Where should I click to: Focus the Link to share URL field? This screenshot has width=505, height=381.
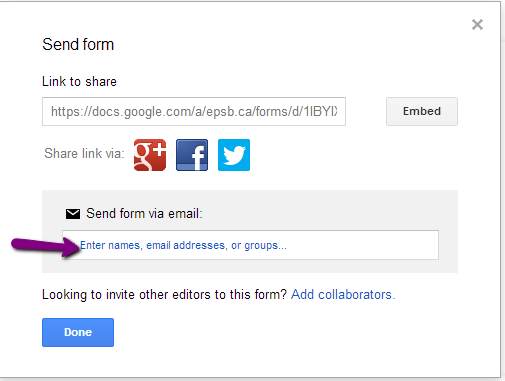point(194,111)
